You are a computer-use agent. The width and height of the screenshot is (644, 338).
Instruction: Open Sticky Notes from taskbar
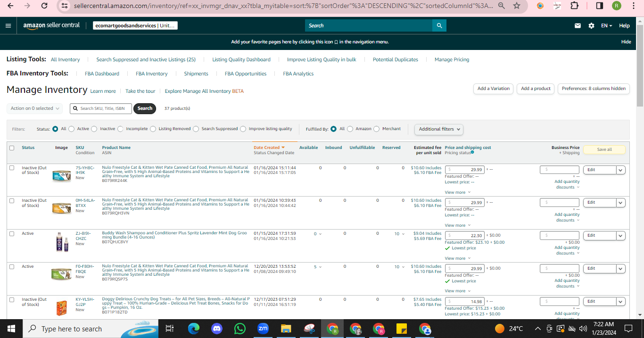(x=402, y=329)
